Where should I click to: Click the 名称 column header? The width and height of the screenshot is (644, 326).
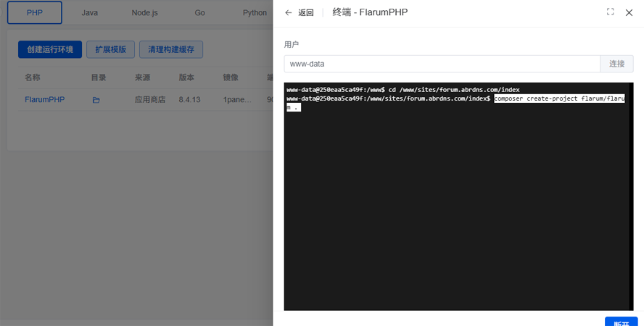click(33, 78)
